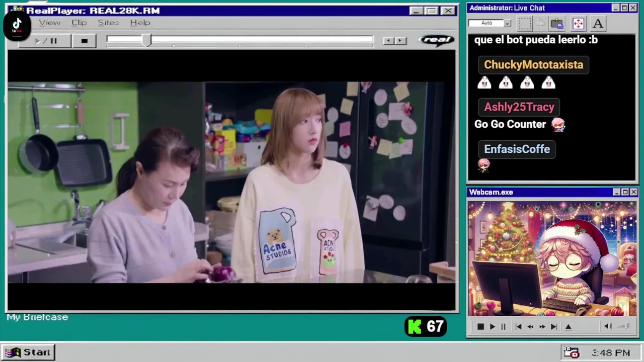The image size is (644, 362).
Task: Open the Sites menu in RealPlayer
Action: [108, 23]
